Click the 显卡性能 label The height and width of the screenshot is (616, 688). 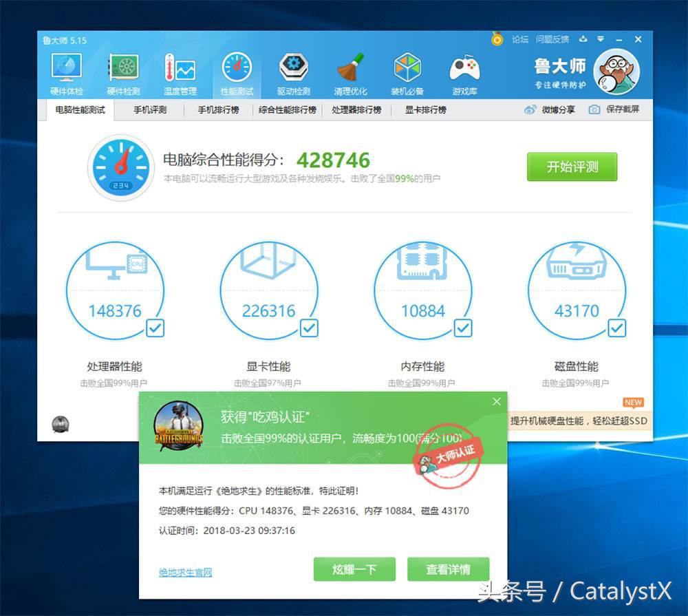[268, 367]
